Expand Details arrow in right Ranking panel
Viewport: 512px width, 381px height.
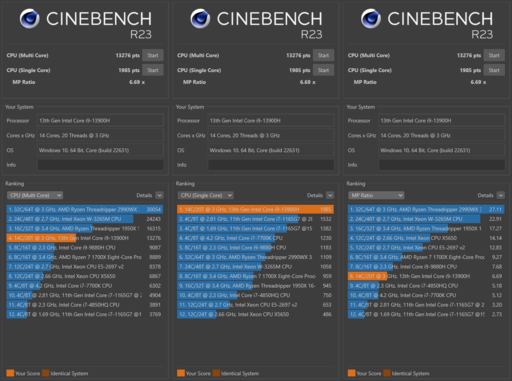pyautogui.click(x=501, y=195)
